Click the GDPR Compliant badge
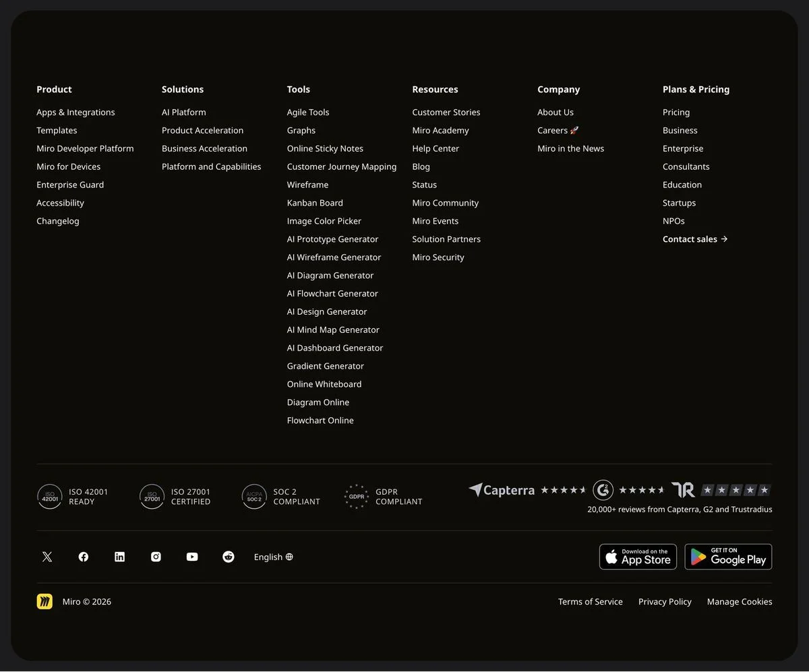Screen dimensions: 809x672 click(383, 497)
